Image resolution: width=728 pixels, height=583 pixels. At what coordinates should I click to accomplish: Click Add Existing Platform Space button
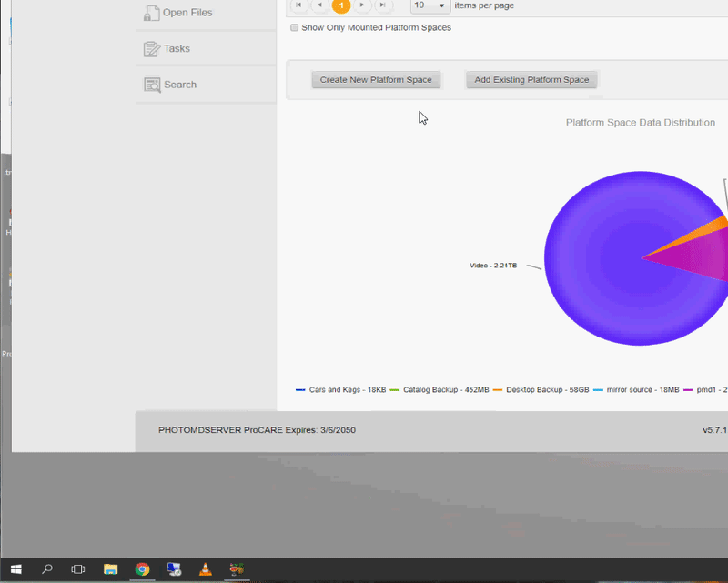click(x=531, y=80)
